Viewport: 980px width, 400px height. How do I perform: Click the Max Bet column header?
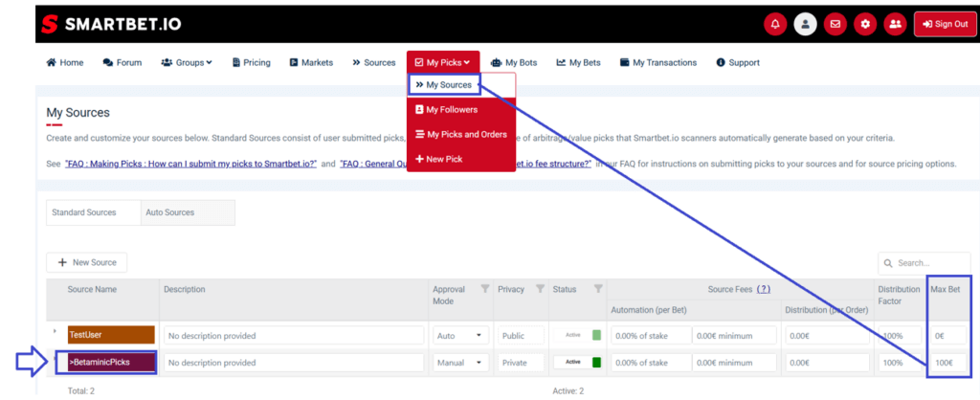coord(945,289)
